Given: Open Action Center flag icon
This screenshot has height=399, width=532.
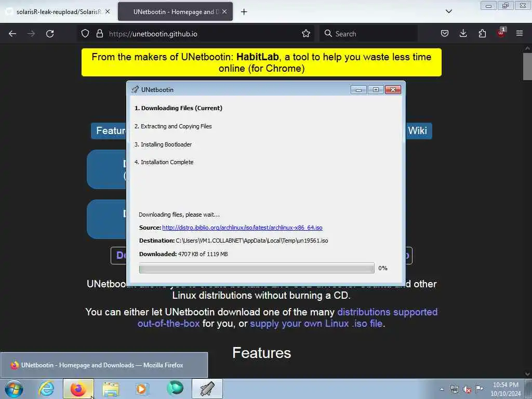Looking at the screenshot, I should click(x=480, y=389).
